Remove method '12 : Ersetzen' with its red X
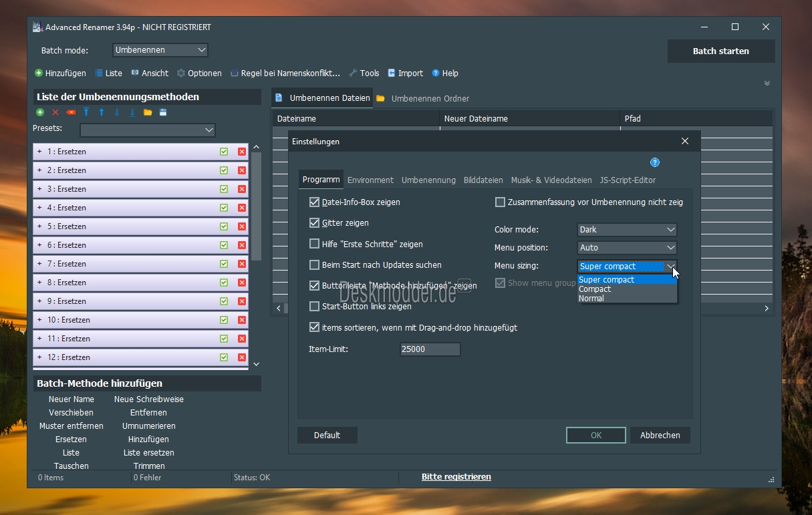812x515 pixels. coord(242,357)
